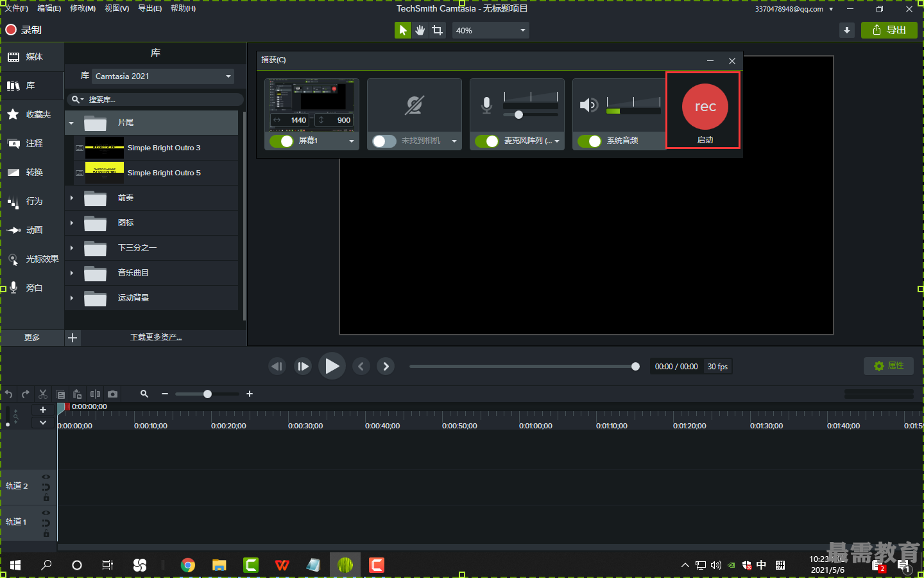924x578 pixels.
Task: Open the 40% canvas zoom dropdown
Action: [x=491, y=30]
